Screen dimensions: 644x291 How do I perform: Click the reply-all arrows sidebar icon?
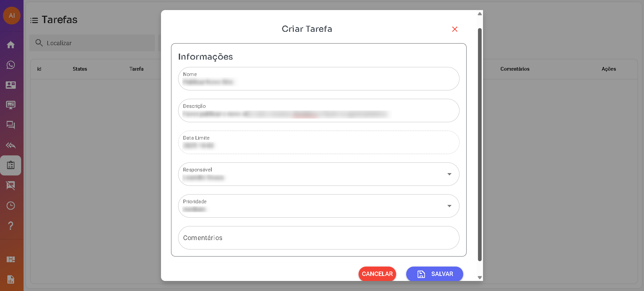tap(11, 145)
